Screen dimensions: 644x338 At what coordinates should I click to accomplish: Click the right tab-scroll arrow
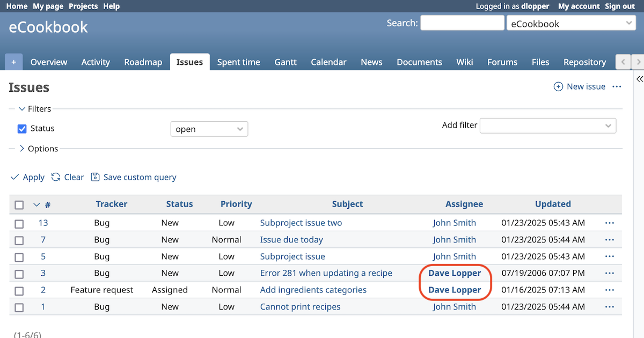(x=638, y=62)
